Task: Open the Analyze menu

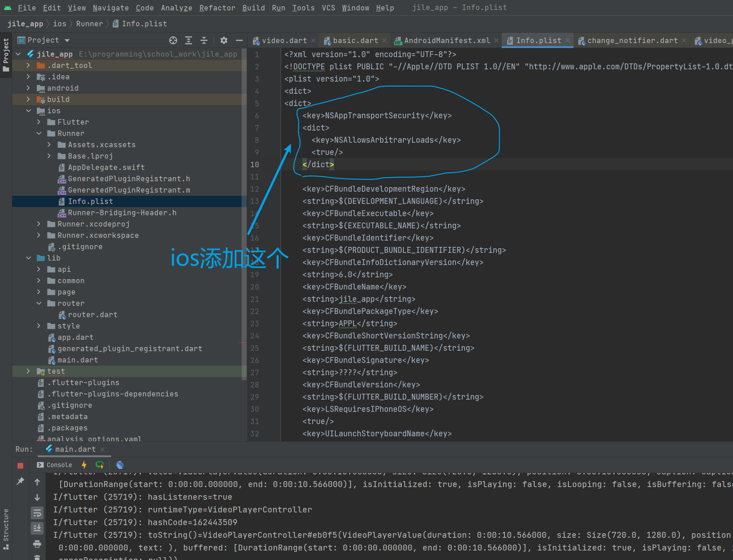Action: 176,8
